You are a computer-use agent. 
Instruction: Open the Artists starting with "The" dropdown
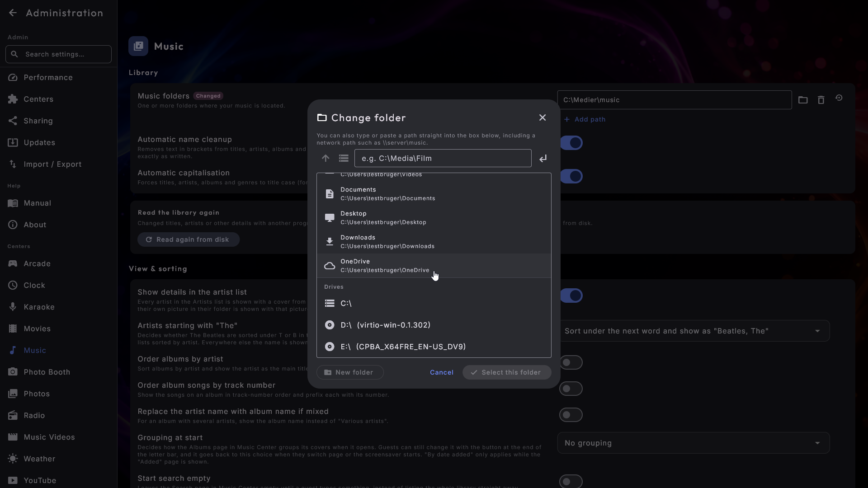click(693, 331)
